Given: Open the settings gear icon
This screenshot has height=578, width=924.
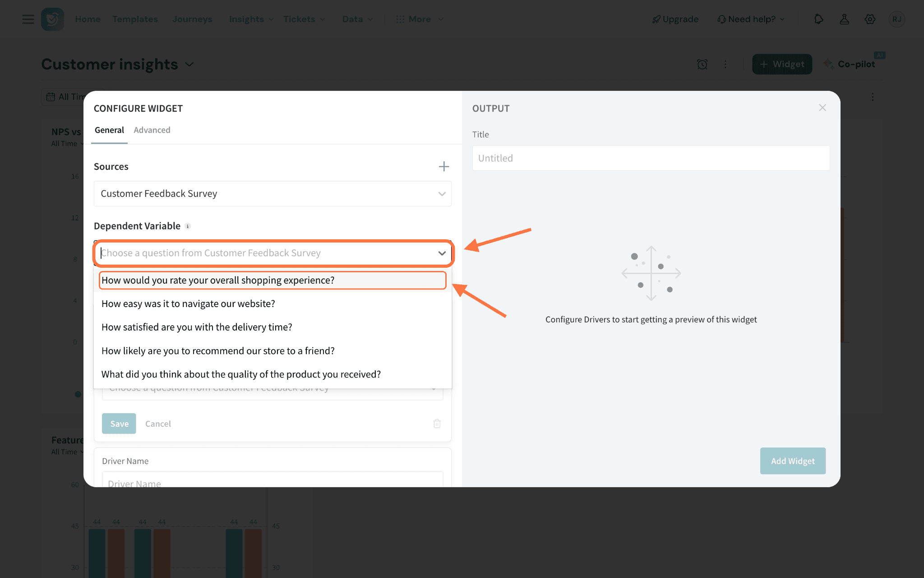Looking at the screenshot, I should (870, 19).
